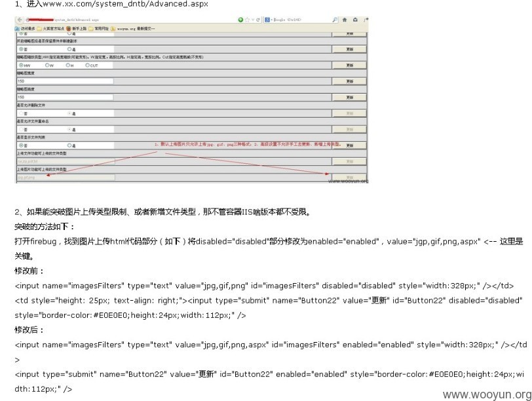Click 更新 for 保留原件并新建副本 row

[349, 49]
